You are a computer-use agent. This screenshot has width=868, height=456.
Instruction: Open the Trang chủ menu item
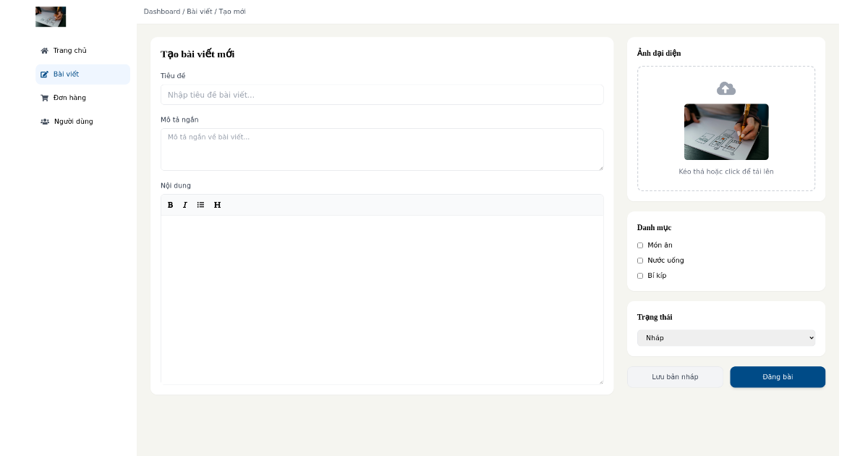[x=82, y=51]
